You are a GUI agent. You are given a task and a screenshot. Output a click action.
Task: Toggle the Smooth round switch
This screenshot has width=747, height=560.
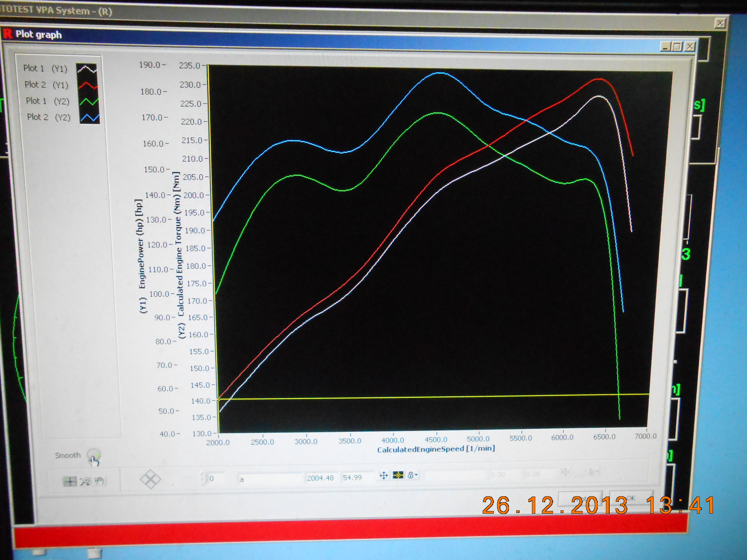click(94, 455)
